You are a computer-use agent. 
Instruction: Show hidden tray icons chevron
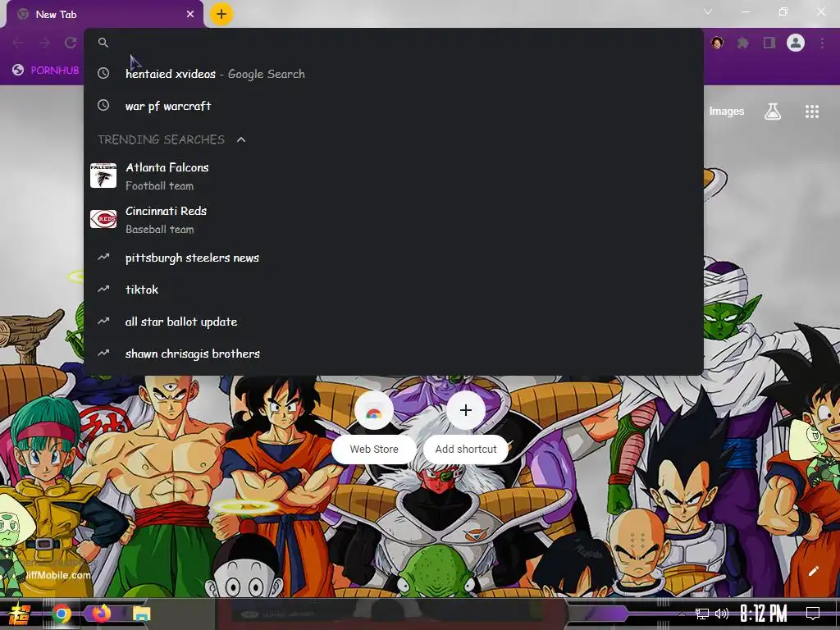click(x=682, y=614)
